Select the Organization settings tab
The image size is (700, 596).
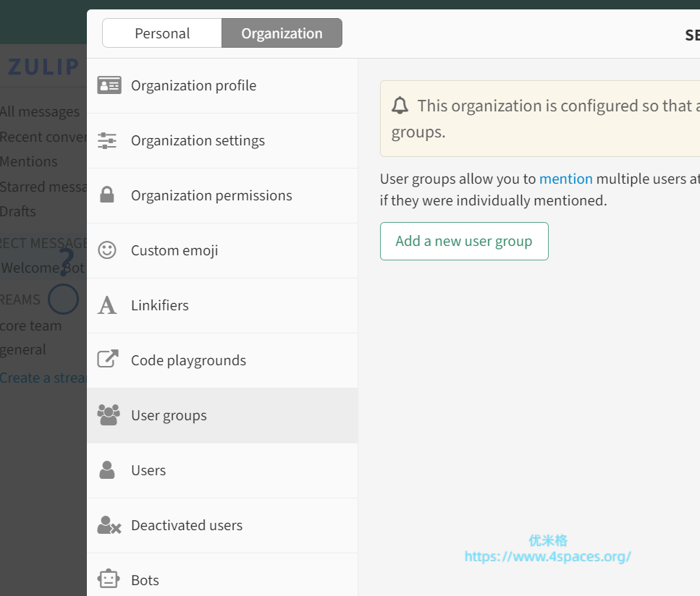pos(282,33)
